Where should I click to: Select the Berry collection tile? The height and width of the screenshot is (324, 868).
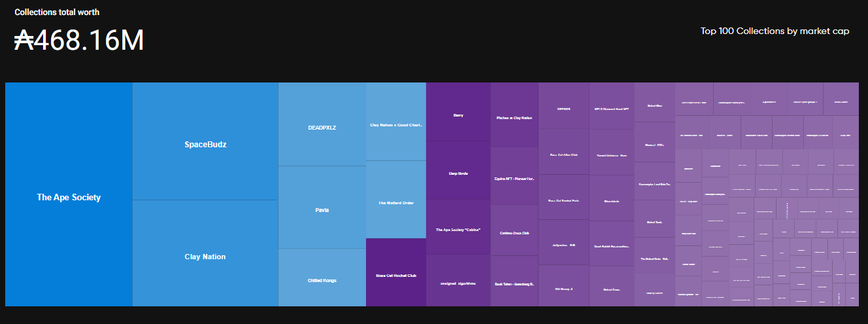point(458,112)
